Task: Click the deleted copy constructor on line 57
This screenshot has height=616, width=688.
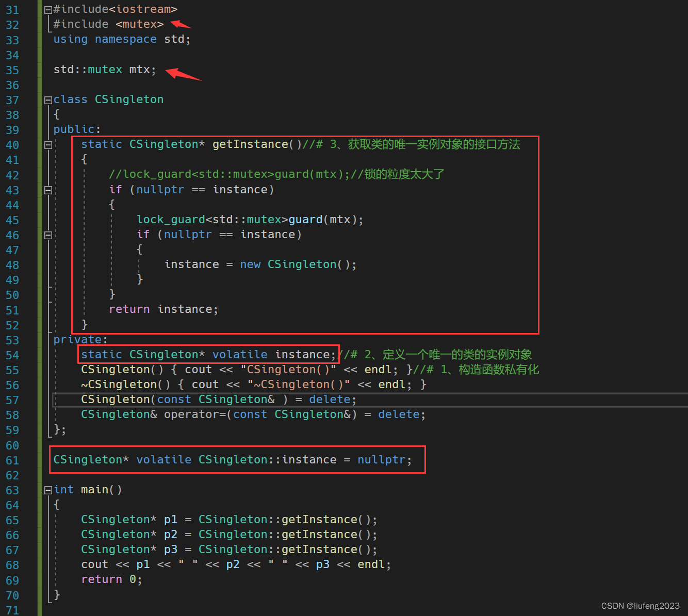Action: (219, 399)
